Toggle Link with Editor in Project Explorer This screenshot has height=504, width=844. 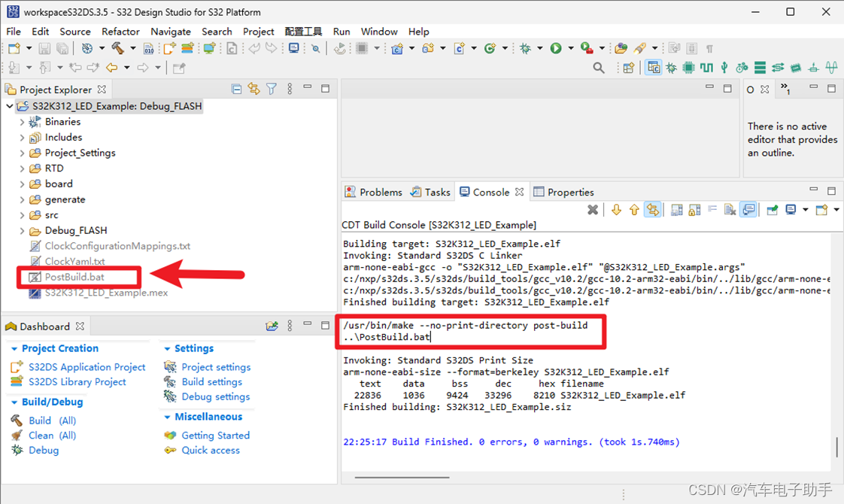click(254, 89)
